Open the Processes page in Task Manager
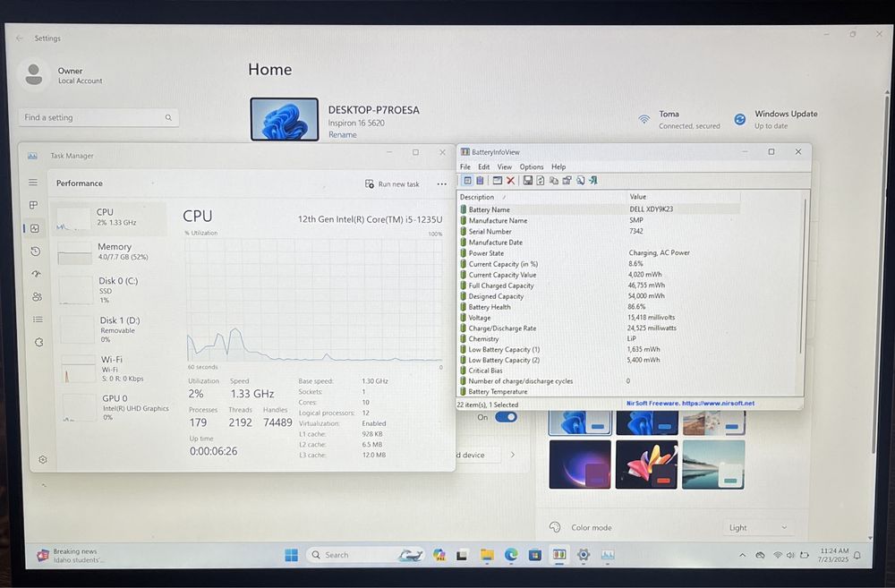Viewport: 895px width, 588px height. 34,205
